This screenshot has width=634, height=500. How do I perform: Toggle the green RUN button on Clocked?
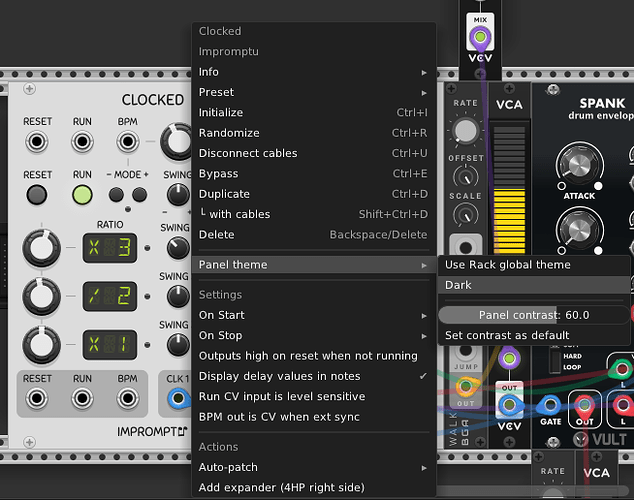pos(82,195)
